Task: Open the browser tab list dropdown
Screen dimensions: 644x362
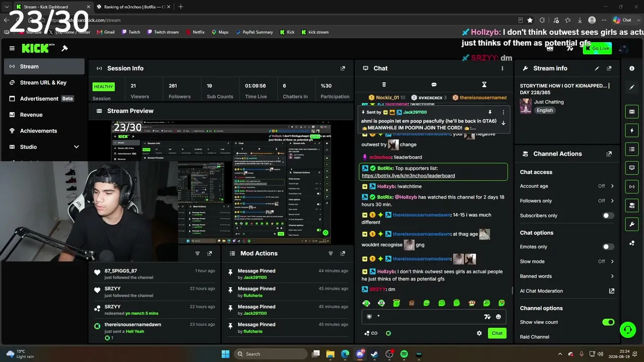Action: point(7,7)
